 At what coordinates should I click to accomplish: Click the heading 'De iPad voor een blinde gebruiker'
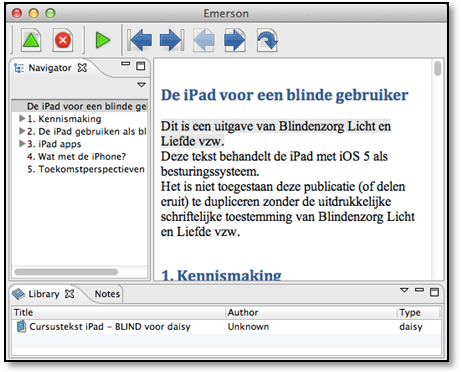tap(285, 95)
